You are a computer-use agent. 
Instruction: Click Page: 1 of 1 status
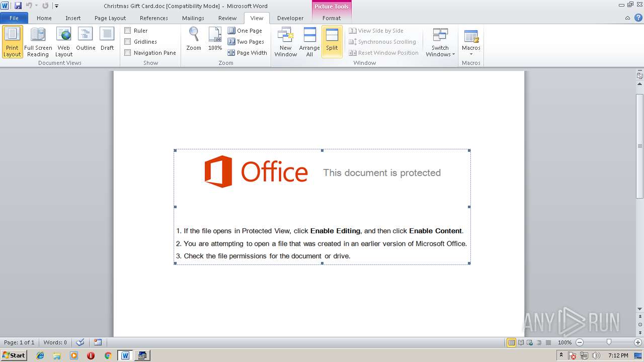click(x=19, y=342)
